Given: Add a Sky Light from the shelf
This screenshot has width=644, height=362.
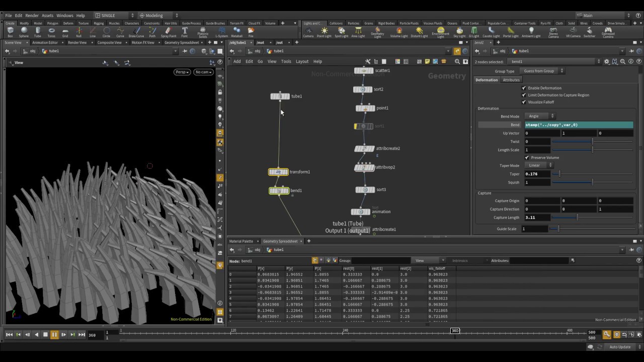Looking at the screenshot, I should [459, 32].
